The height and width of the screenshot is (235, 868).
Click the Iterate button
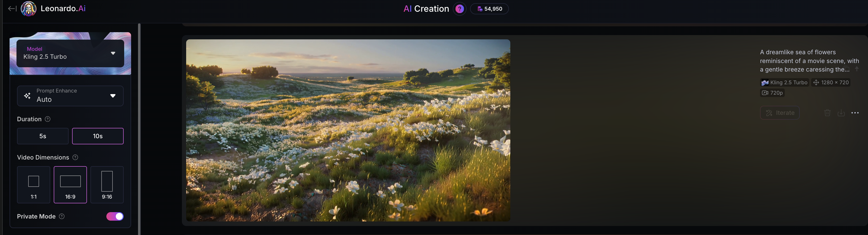[780, 113]
